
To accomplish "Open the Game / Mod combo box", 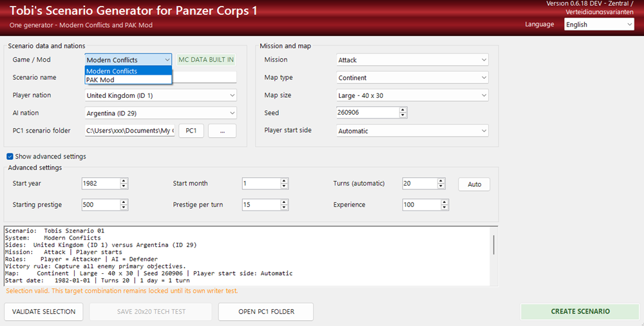I will (128, 60).
